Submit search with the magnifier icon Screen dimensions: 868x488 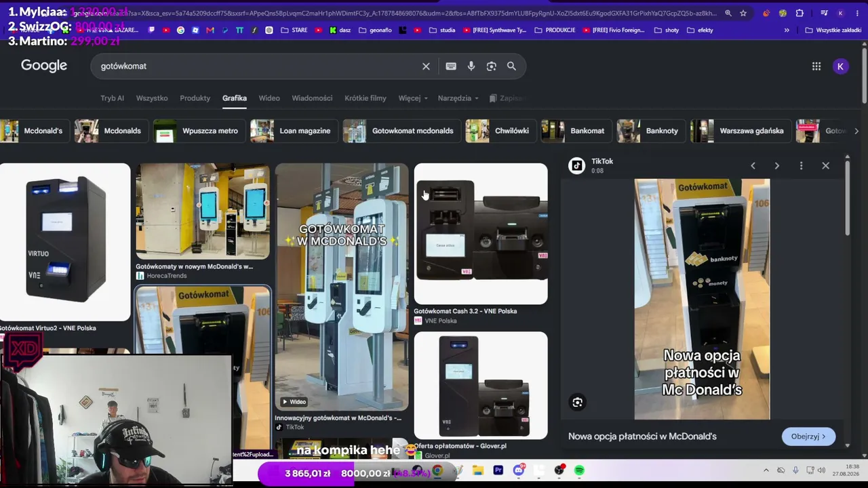511,66
